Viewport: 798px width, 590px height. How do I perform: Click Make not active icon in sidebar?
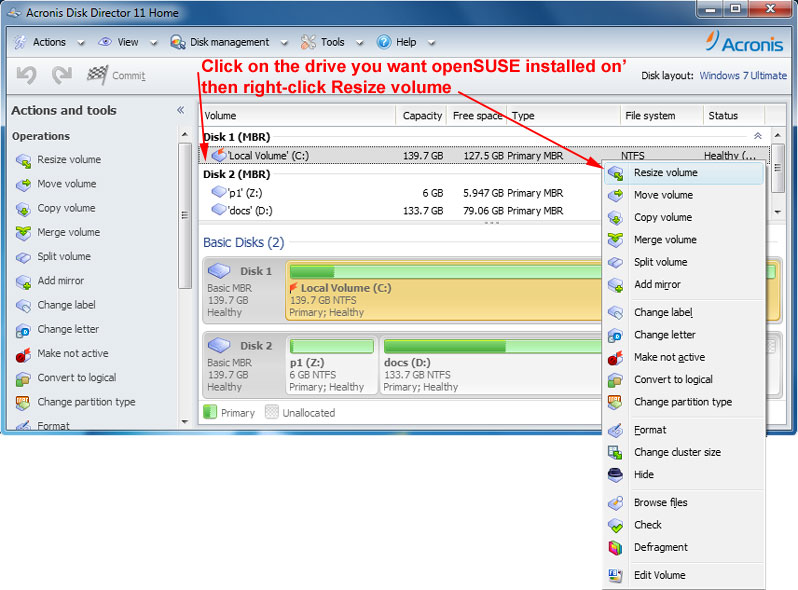23,354
